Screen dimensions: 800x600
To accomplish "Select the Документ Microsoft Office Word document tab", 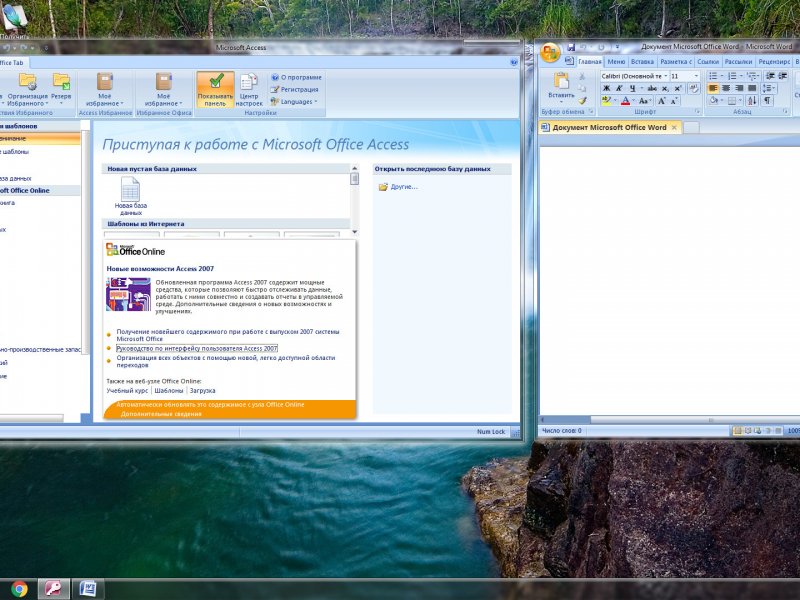I will pos(610,128).
